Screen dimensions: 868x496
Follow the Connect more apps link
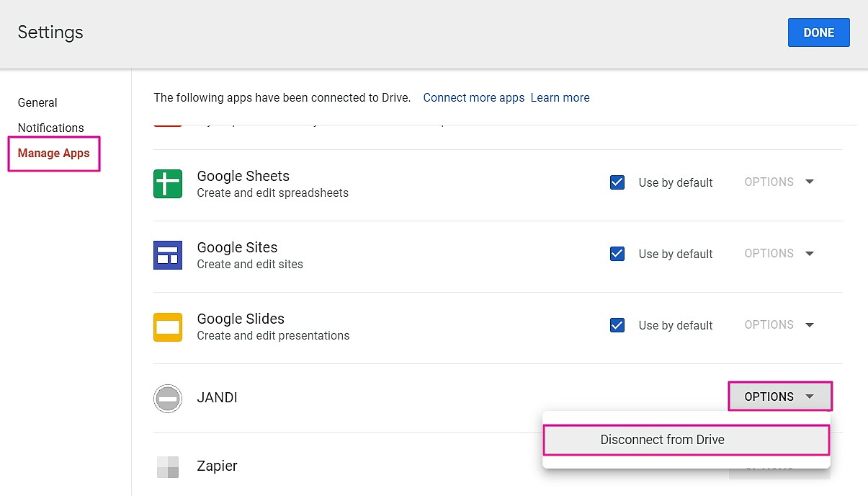pyautogui.click(x=473, y=98)
